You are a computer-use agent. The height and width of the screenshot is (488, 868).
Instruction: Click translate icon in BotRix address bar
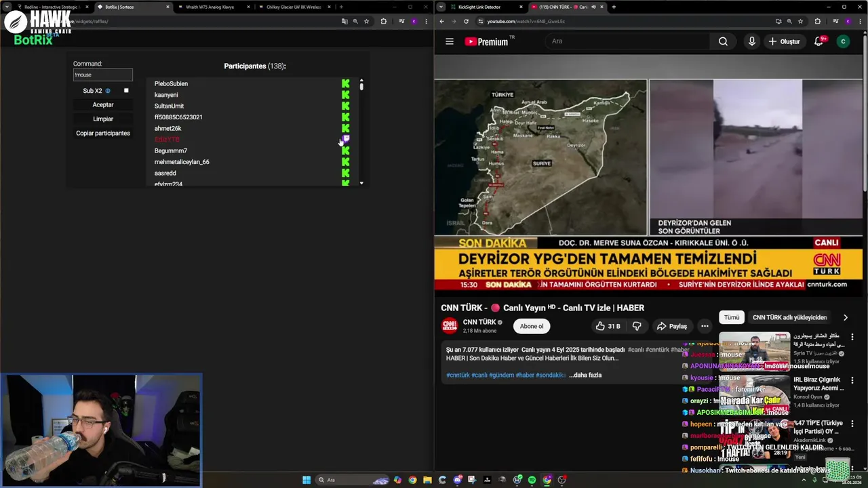coord(344,21)
